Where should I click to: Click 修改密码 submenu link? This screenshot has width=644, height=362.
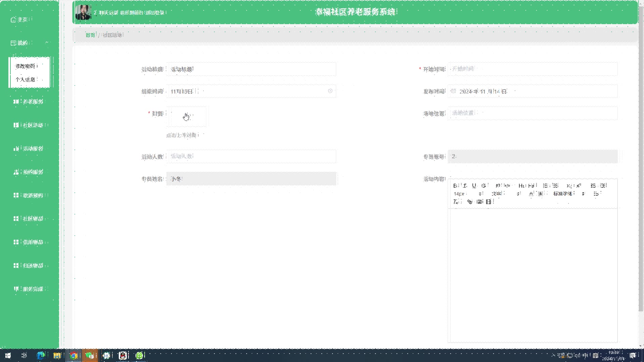(x=25, y=66)
